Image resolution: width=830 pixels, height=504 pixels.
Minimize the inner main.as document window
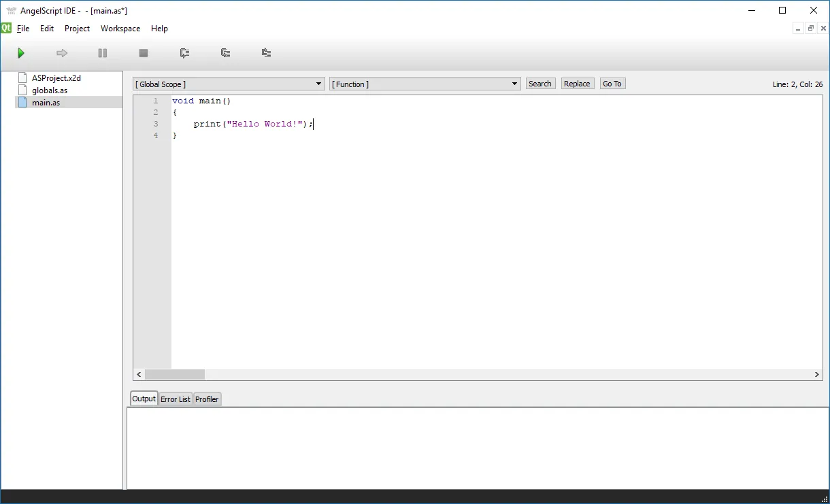tap(798, 29)
